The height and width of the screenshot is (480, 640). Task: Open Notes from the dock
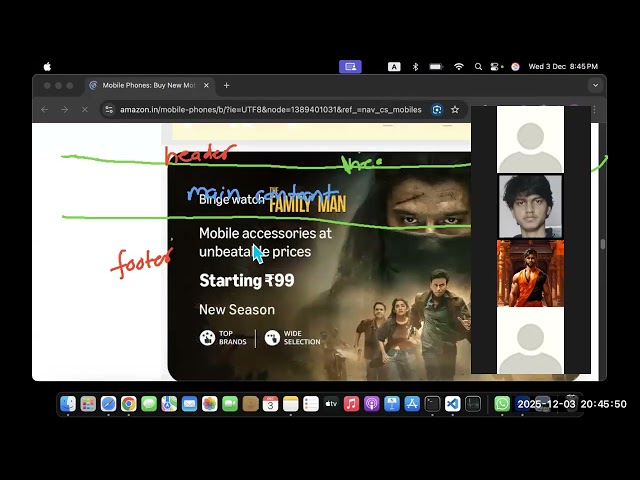tap(291, 404)
